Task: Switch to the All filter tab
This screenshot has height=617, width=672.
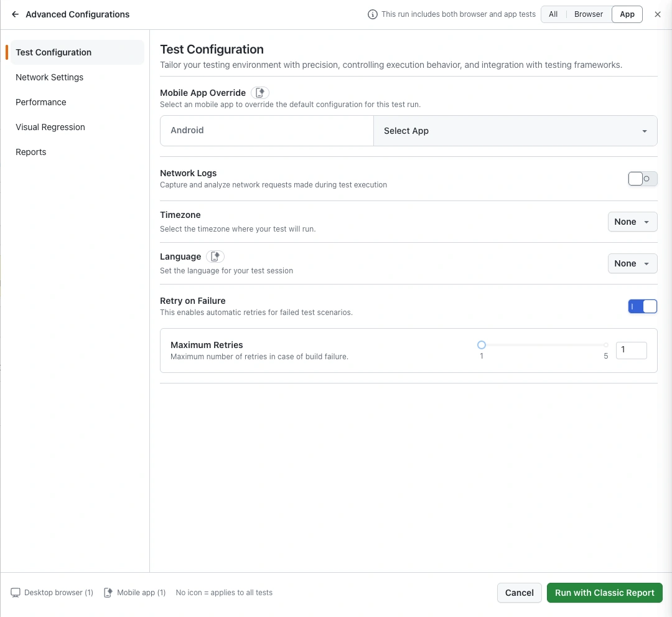Action: click(553, 14)
